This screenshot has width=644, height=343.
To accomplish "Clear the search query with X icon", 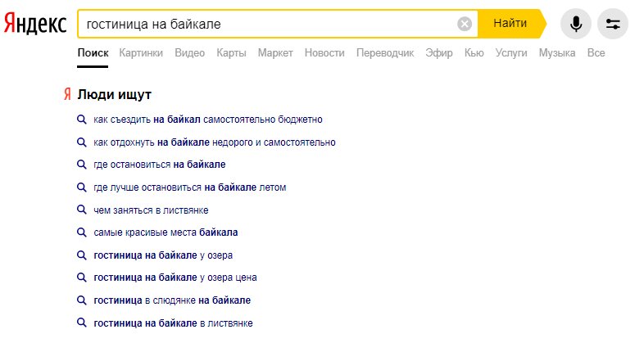I will coord(465,24).
